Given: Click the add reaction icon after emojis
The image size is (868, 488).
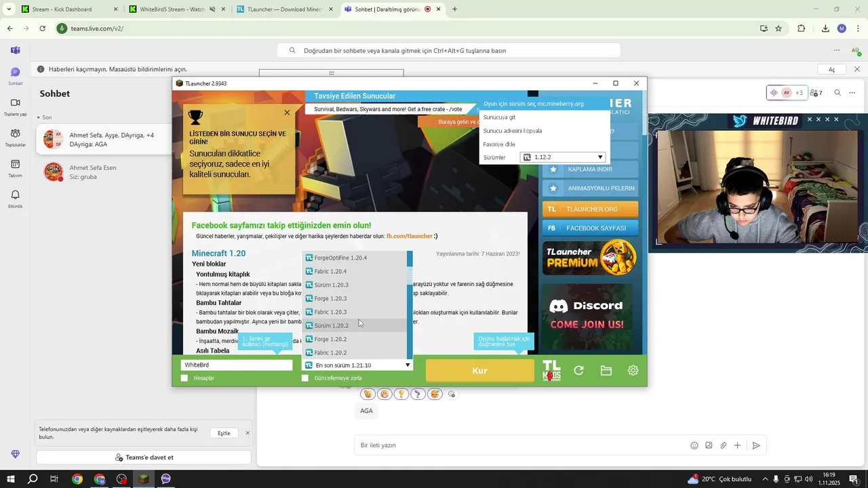Looking at the screenshot, I should coord(452,394).
